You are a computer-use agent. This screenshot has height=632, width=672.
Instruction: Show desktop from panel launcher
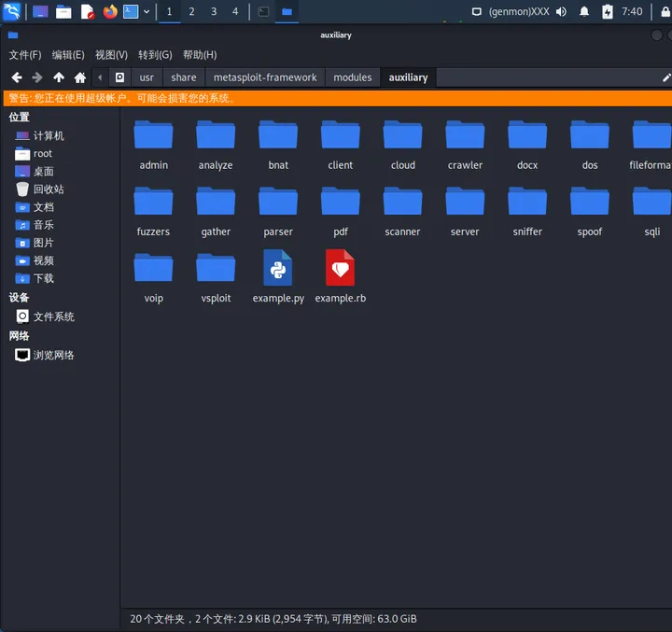[x=40, y=11]
